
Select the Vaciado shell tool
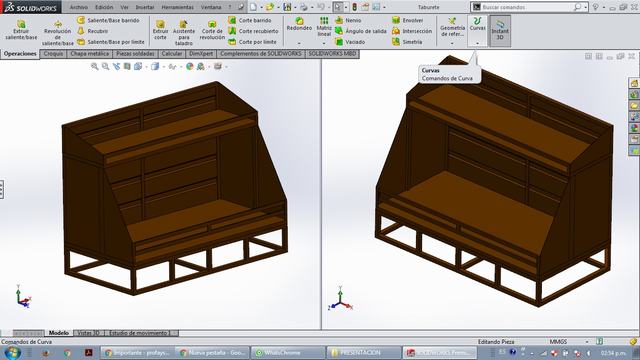[350, 42]
